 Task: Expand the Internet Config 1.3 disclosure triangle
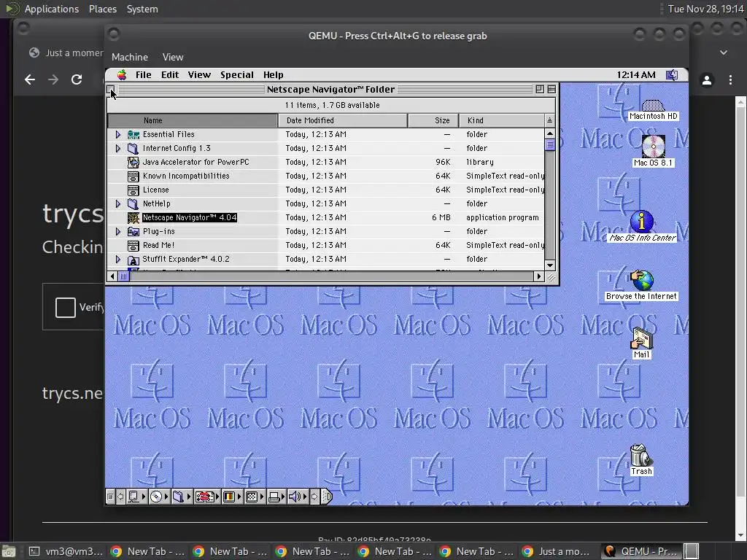tap(118, 149)
